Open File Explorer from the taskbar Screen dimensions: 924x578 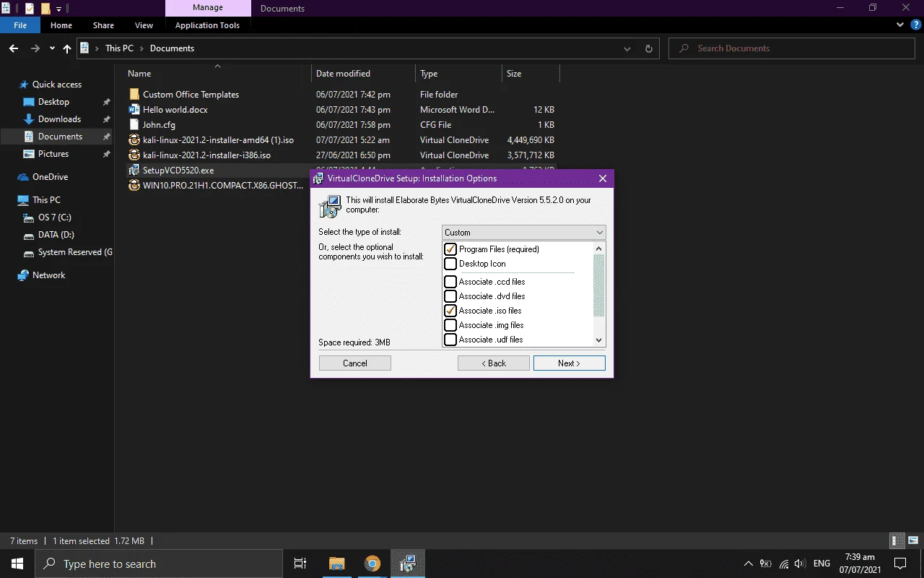tap(337, 564)
